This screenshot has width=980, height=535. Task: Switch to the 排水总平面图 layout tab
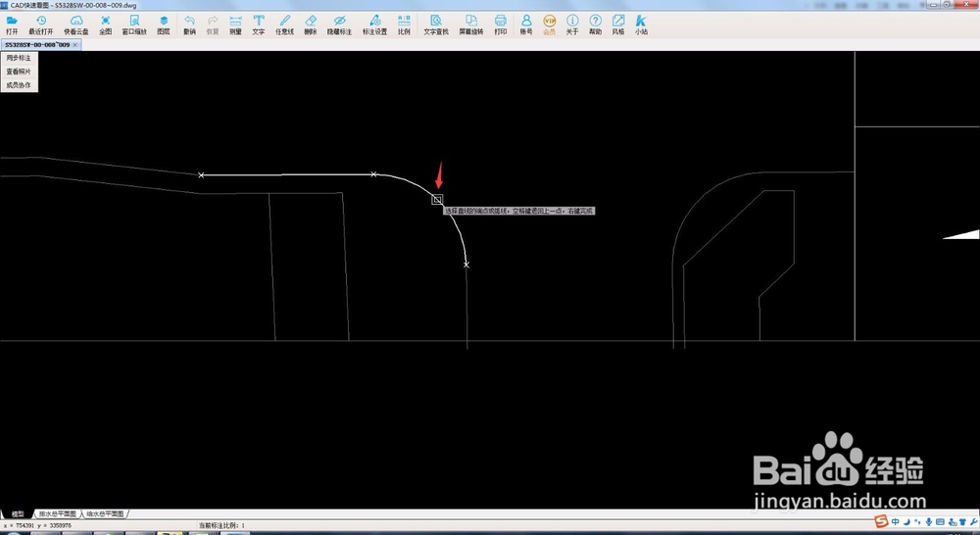click(58, 513)
